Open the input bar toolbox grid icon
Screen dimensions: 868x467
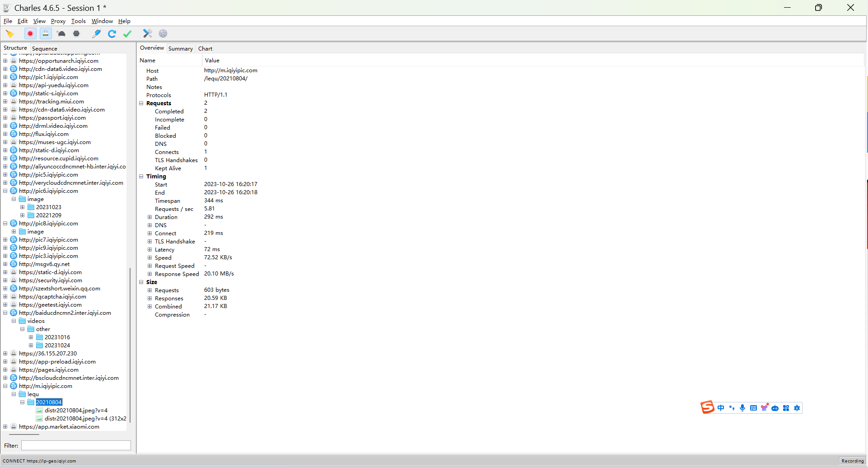point(786,408)
